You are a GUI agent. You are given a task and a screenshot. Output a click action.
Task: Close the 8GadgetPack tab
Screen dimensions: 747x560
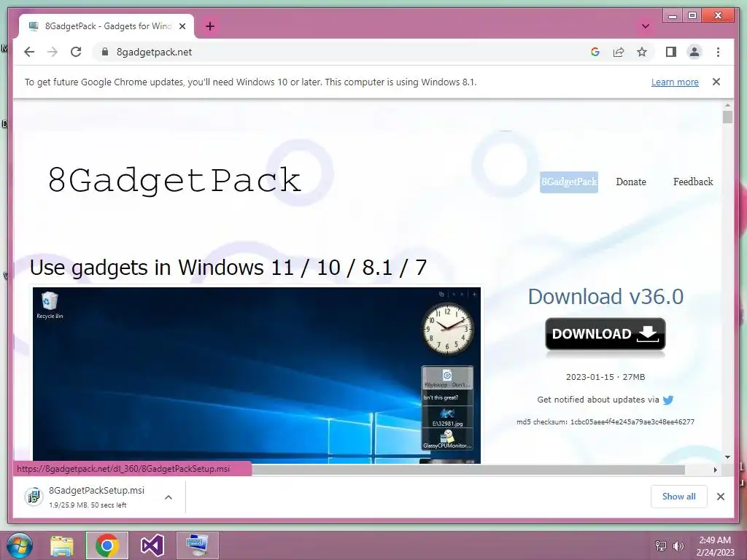[x=182, y=26]
